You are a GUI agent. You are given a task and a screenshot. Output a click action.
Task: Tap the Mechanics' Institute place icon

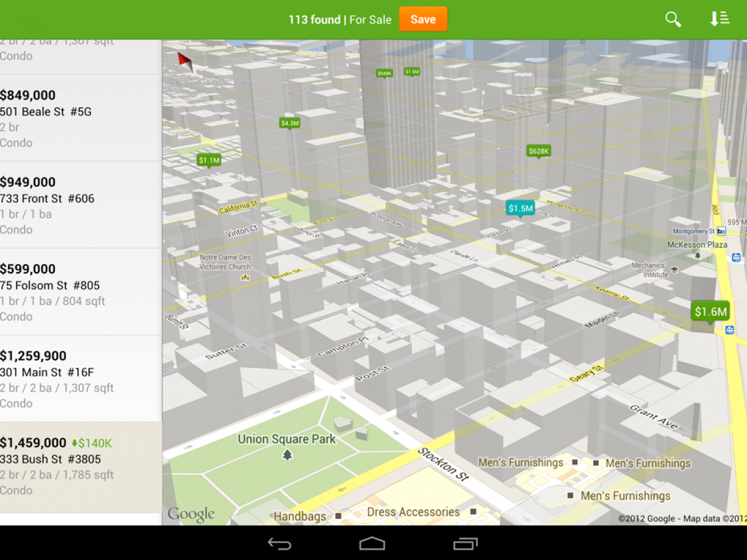pyautogui.click(x=675, y=270)
